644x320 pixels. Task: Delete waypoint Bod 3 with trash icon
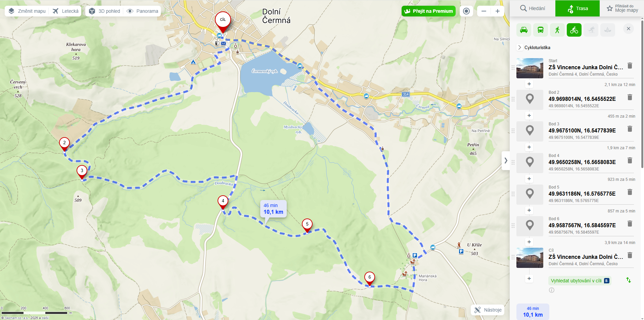630,129
